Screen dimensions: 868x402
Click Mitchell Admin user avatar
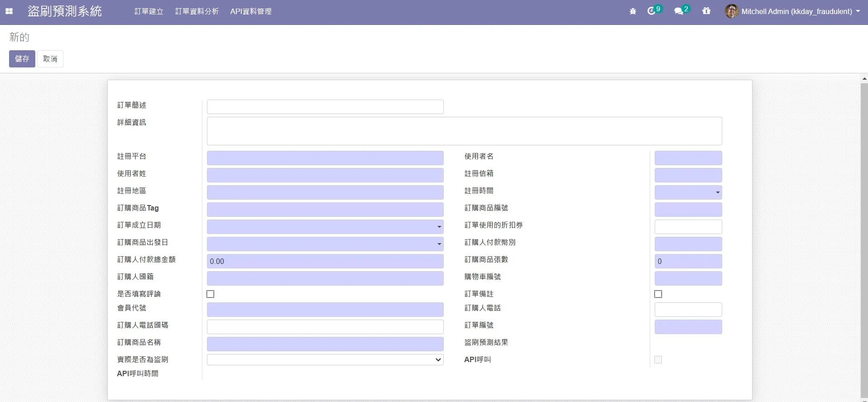pyautogui.click(x=732, y=11)
